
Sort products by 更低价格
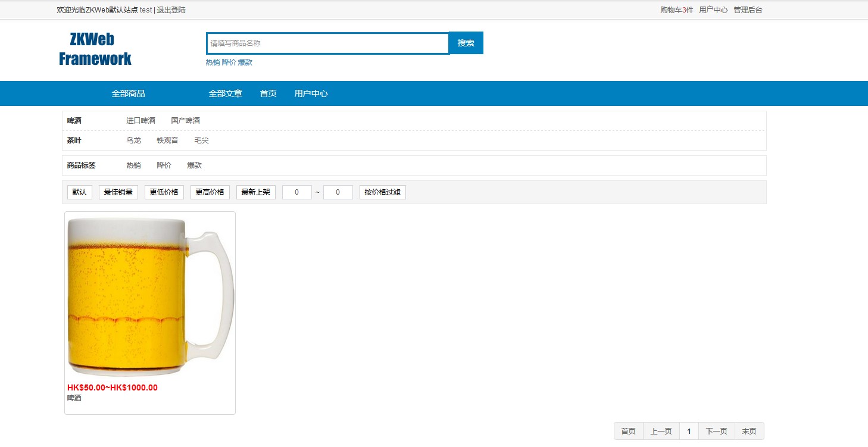click(x=164, y=192)
